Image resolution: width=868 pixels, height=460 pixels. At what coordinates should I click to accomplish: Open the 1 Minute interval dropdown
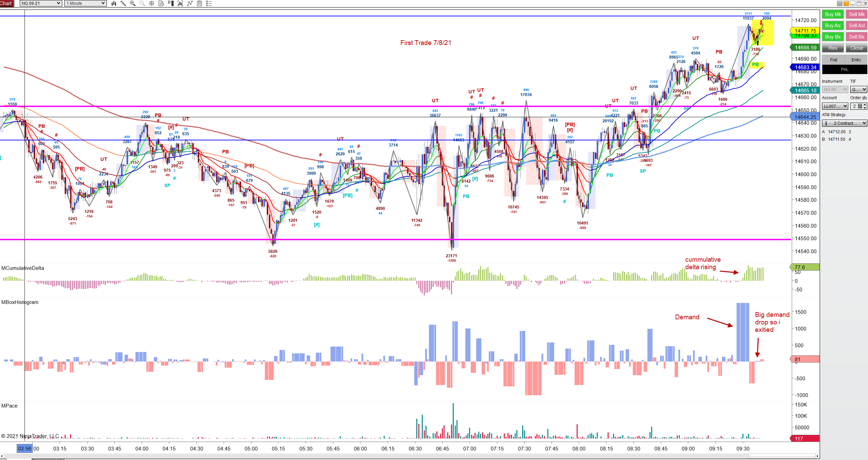point(86,3)
